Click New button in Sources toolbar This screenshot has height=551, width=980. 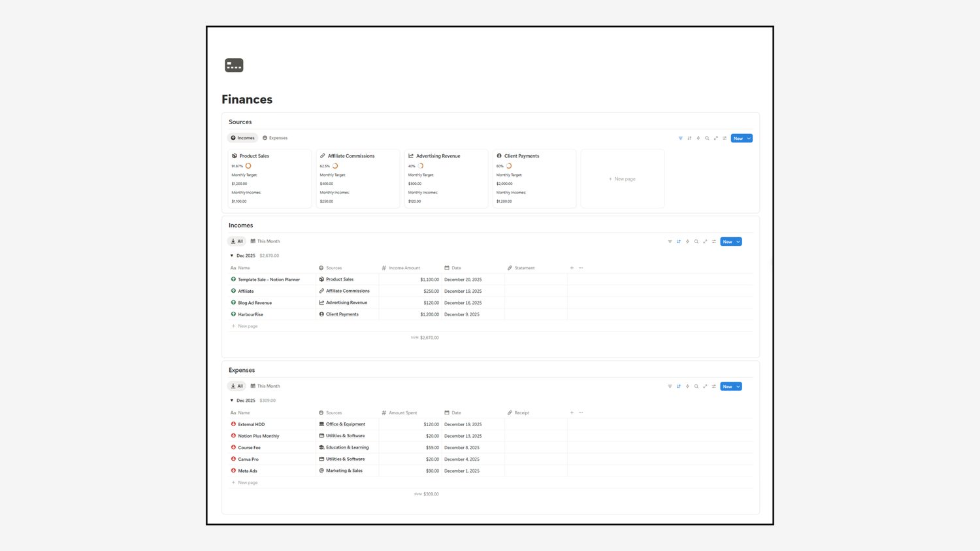[738, 139]
